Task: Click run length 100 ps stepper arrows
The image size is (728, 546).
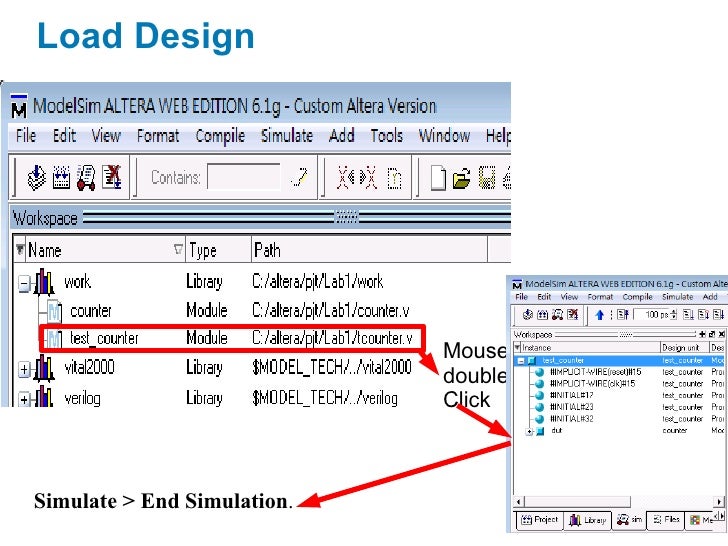Action: click(x=674, y=315)
